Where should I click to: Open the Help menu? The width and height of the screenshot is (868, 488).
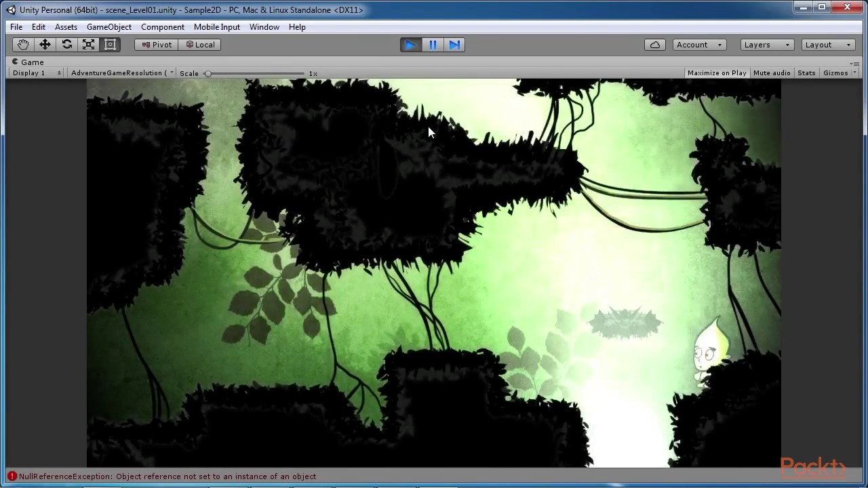point(297,27)
